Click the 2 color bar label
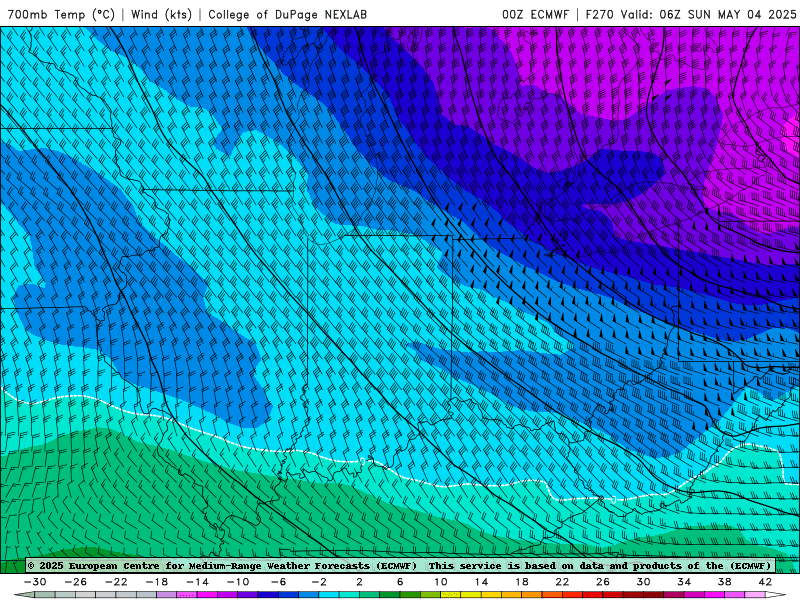Image resolution: width=800 pixels, height=600 pixels. pos(360,582)
